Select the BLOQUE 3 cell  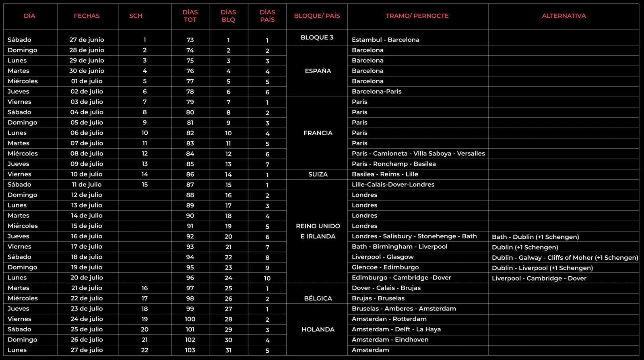pyautogui.click(x=317, y=37)
